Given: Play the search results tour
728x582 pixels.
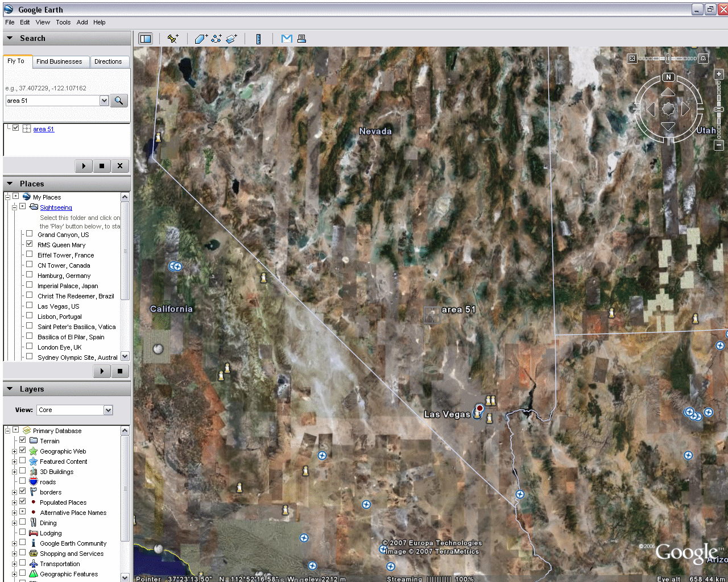Looking at the screenshot, I should [x=84, y=166].
